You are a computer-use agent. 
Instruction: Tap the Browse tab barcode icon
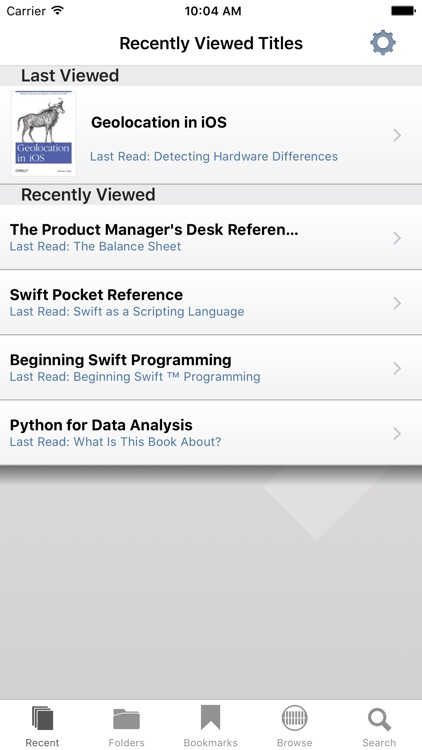[294, 718]
